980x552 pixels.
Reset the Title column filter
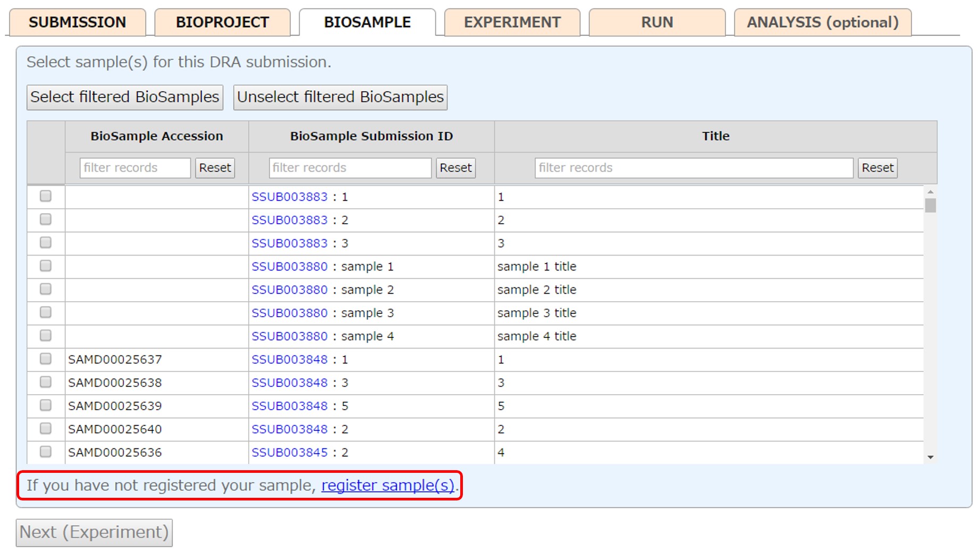click(877, 168)
